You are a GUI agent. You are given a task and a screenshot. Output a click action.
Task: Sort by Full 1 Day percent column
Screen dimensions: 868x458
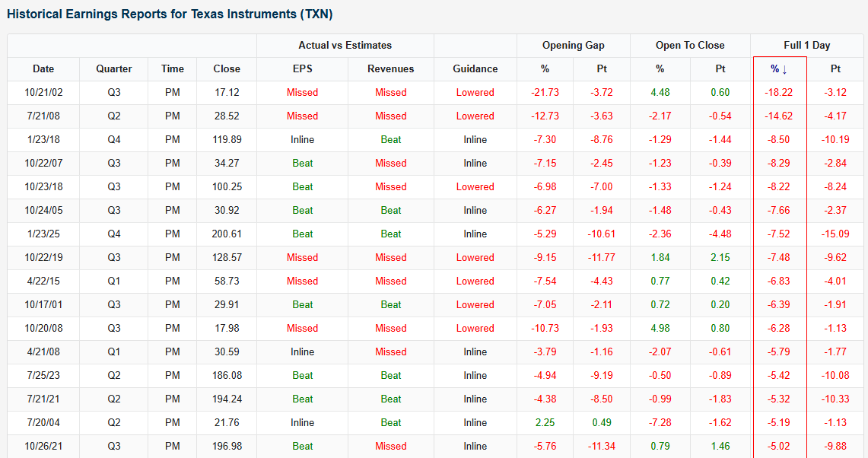point(780,68)
